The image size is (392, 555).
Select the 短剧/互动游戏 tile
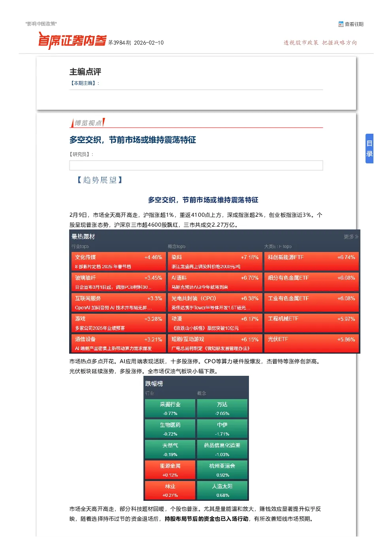(215, 343)
